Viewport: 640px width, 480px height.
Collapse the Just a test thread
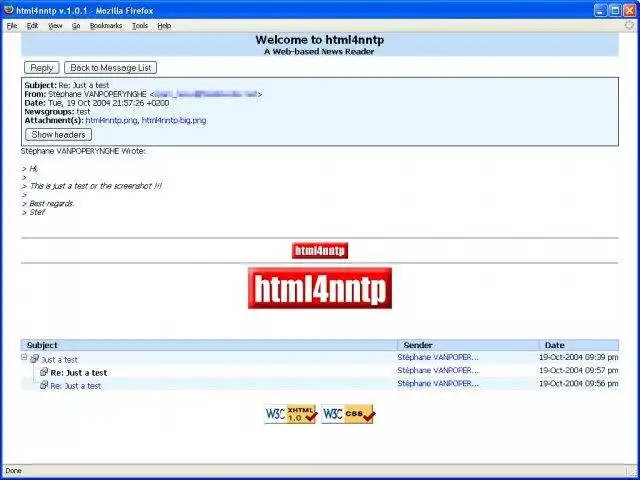24,358
